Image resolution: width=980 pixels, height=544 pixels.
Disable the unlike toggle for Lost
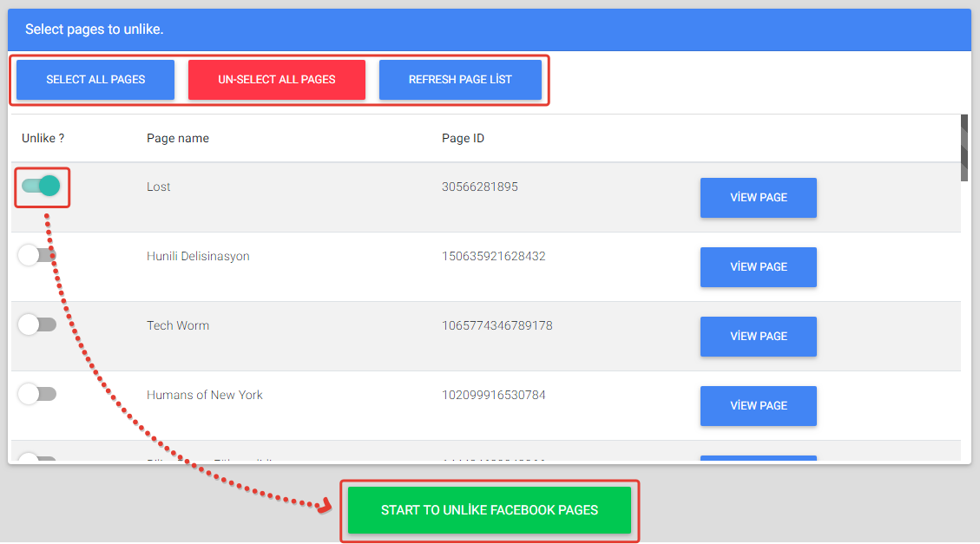click(41, 186)
